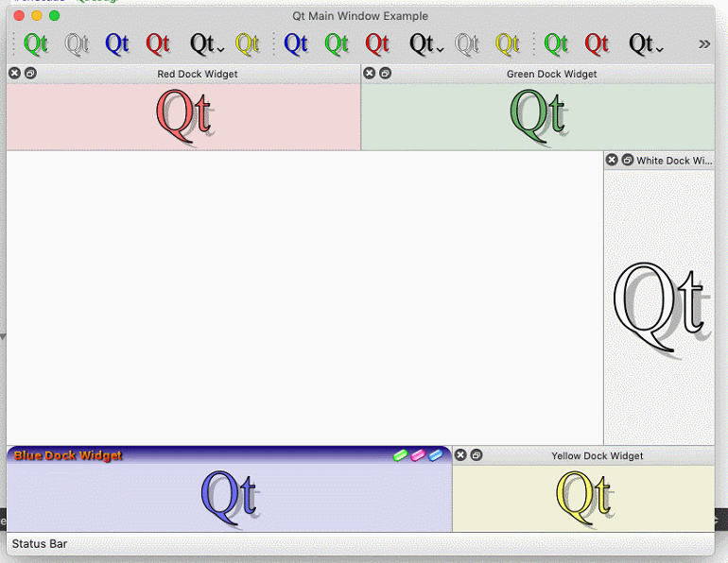
Task: Click the third toolbar's dotted drag handle
Action: tap(534, 44)
